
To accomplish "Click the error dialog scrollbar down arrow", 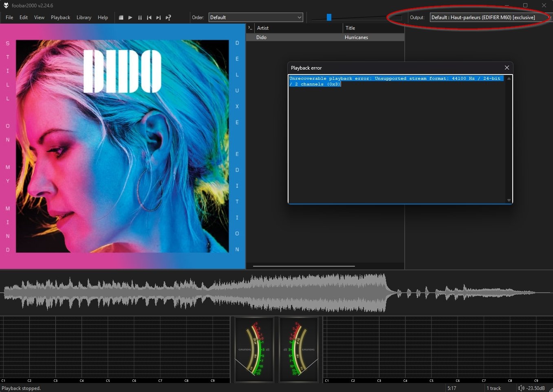I will (509, 200).
